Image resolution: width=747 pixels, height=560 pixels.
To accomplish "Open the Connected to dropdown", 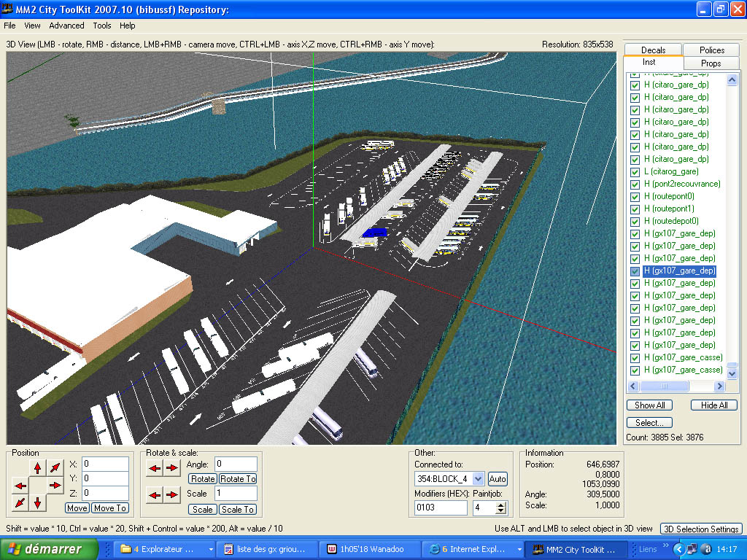I will point(479,479).
